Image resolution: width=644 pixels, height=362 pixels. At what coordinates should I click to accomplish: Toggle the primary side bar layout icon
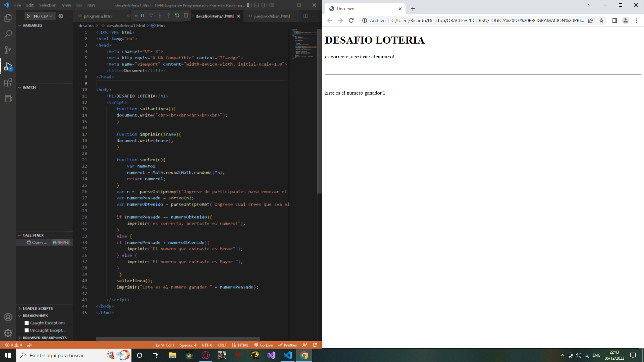click(249, 5)
